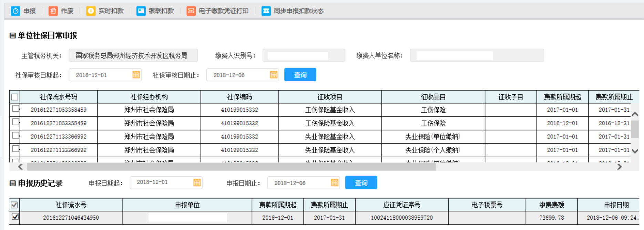Viewport: 644px width, 230px height.
Task: Click the 电子缴款凭证打印 icon
Action: point(191,11)
